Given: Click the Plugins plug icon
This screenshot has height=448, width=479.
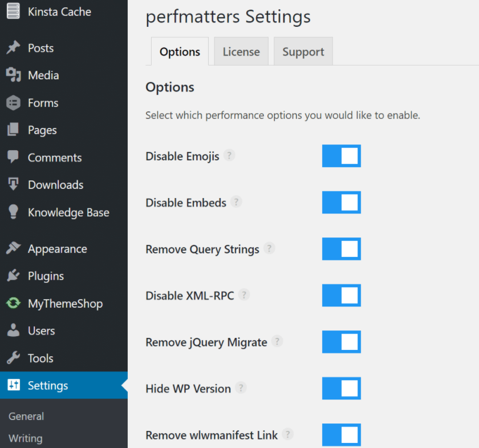Looking at the screenshot, I should [x=13, y=276].
